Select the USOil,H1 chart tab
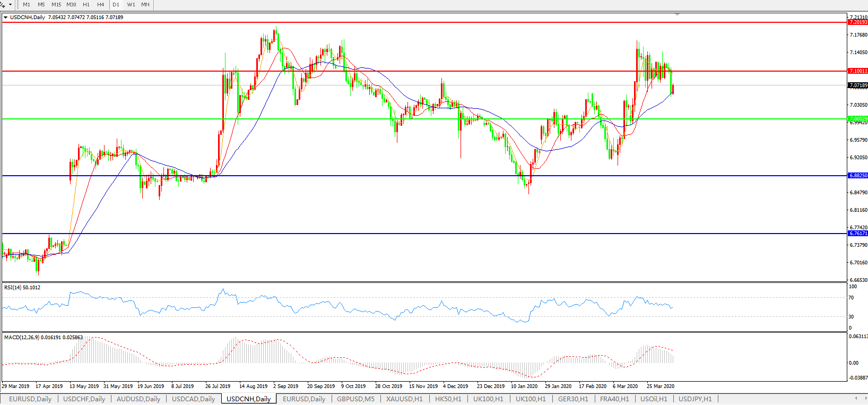This screenshot has height=405, width=868. (x=654, y=399)
